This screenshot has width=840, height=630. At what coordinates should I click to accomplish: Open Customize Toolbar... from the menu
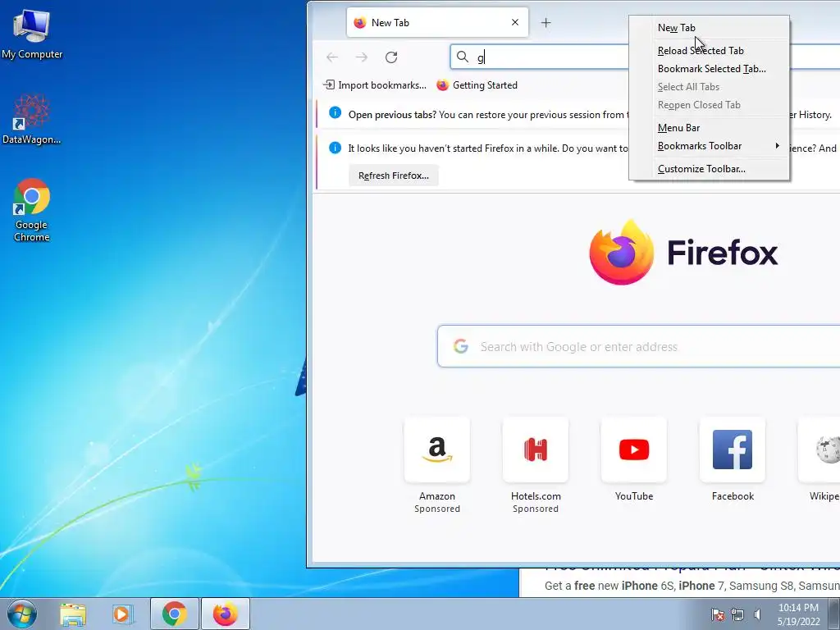[x=709, y=169]
